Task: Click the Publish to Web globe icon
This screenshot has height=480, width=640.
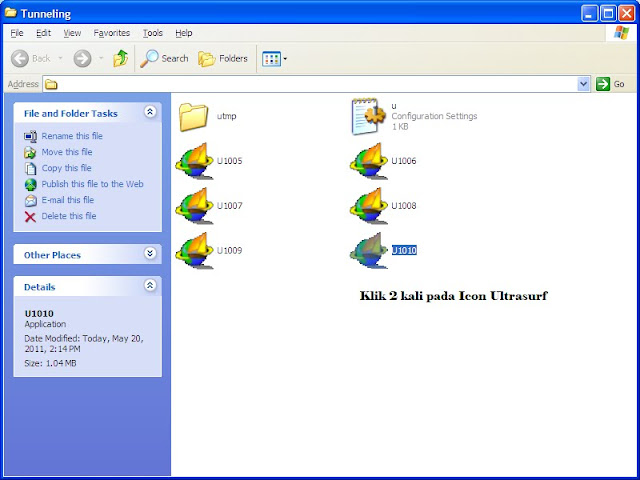Action: [x=30, y=184]
